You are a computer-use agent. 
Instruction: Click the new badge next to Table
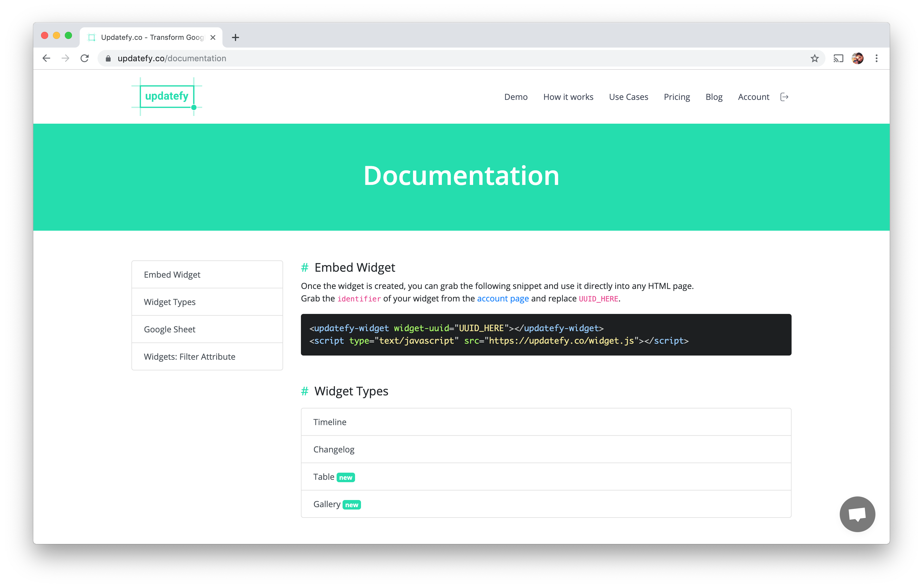tap(345, 477)
